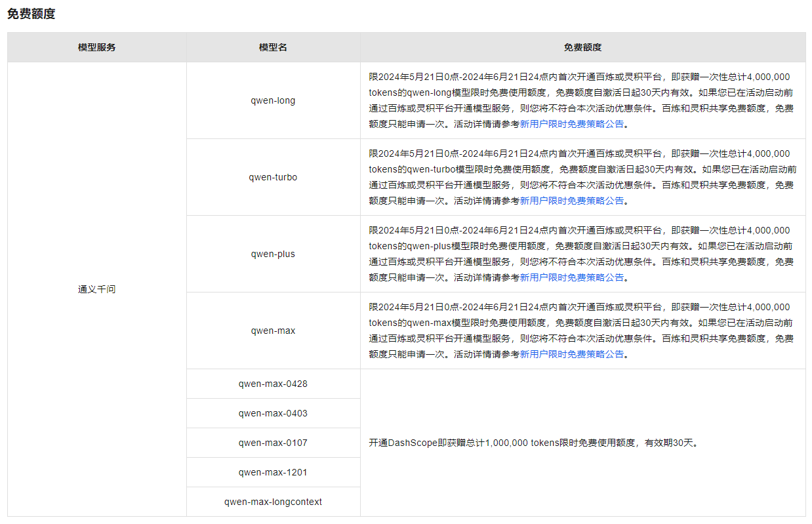Screen dimensions: 812x524
Task: Click the qwen-long free quota description text
Action: (x=582, y=100)
